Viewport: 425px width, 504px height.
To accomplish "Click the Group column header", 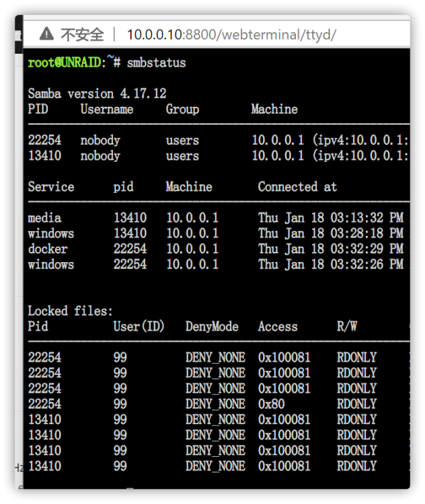I will 182,110.
